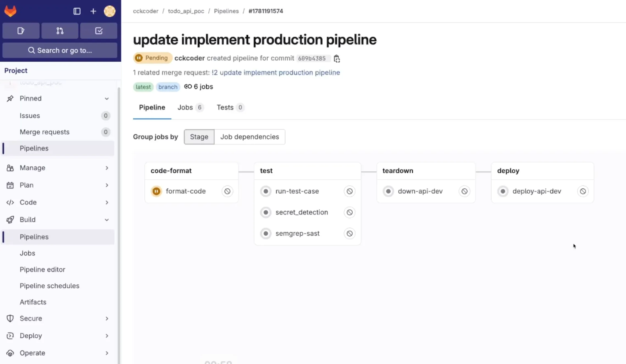Open merge request !2 update implement production pipeline

pos(276,73)
